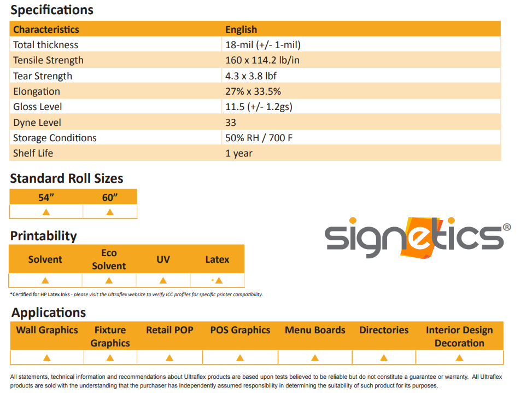532x393 pixels.
Task: Click the triangle marker under Menu Boards
Action: (x=315, y=357)
